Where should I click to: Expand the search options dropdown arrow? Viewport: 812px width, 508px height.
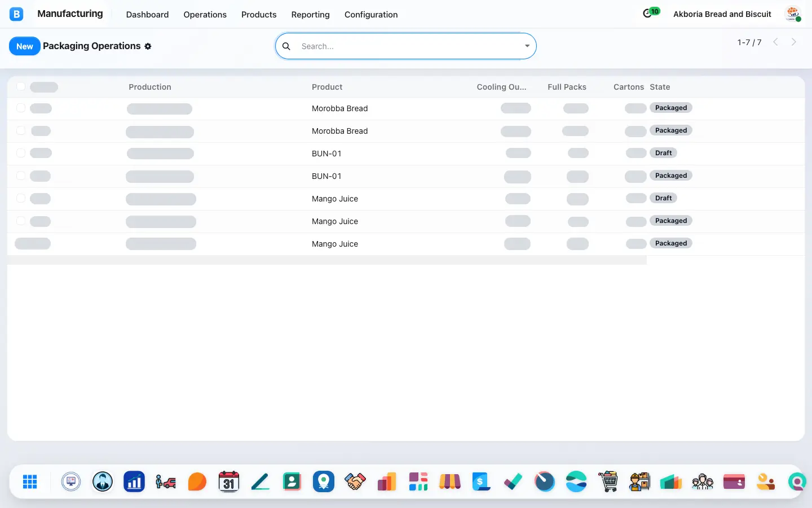click(527, 46)
